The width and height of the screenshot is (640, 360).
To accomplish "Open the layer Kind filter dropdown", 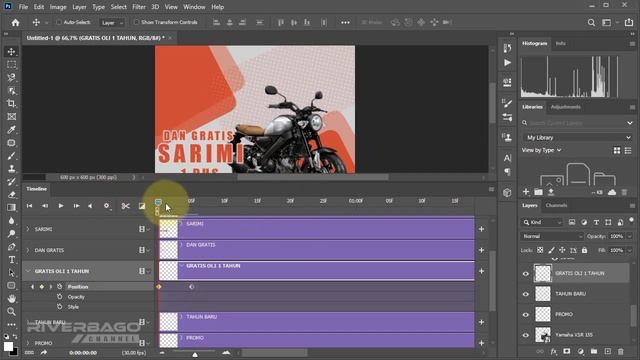I will [x=542, y=222].
